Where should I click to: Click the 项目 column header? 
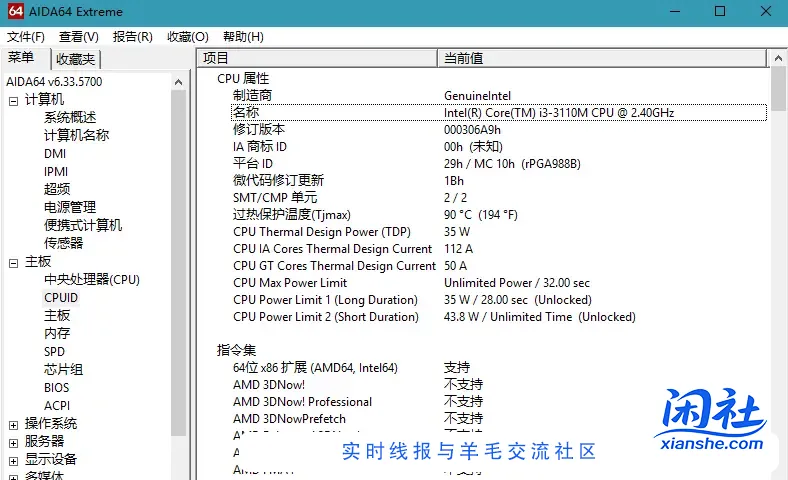[x=316, y=58]
